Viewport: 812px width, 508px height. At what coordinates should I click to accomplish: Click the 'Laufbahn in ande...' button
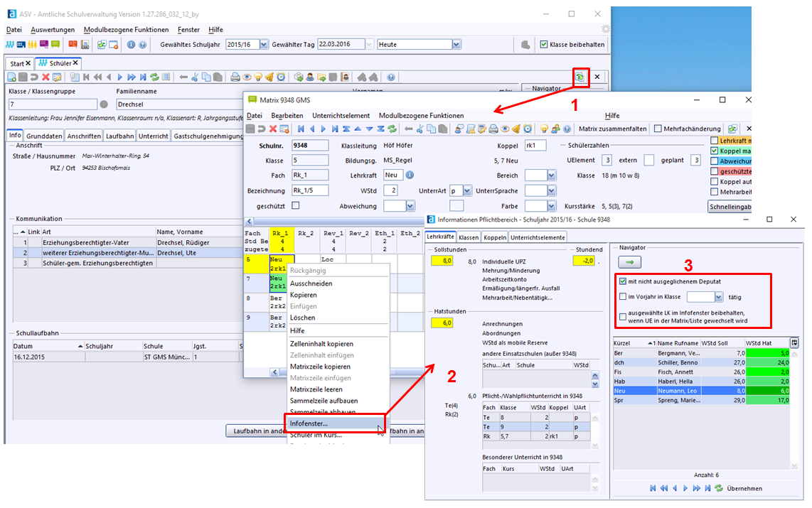257,431
